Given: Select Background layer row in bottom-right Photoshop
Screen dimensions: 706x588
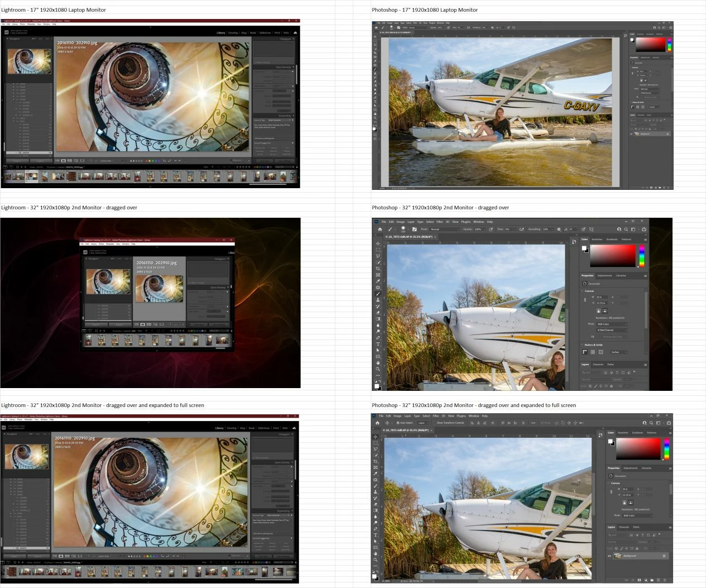Looking at the screenshot, I should (x=641, y=556).
